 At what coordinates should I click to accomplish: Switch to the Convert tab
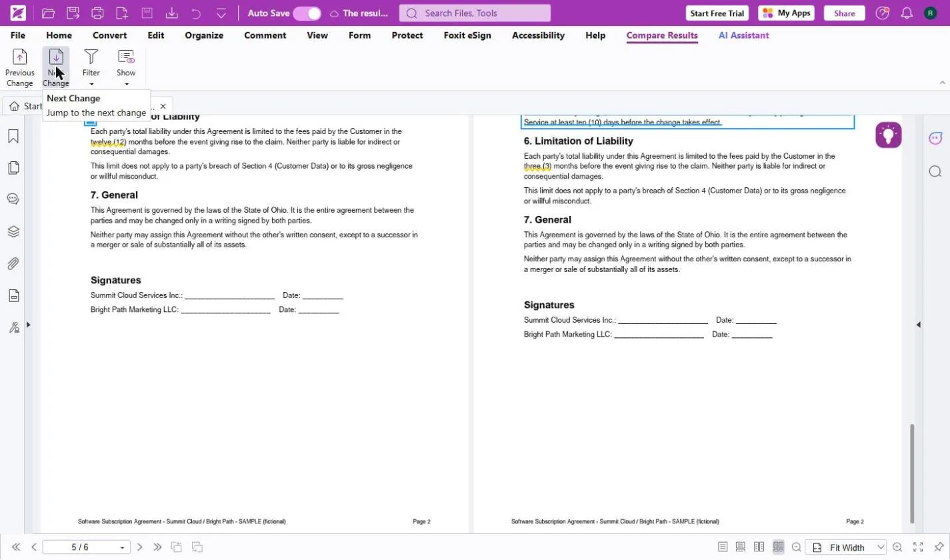click(x=110, y=35)
